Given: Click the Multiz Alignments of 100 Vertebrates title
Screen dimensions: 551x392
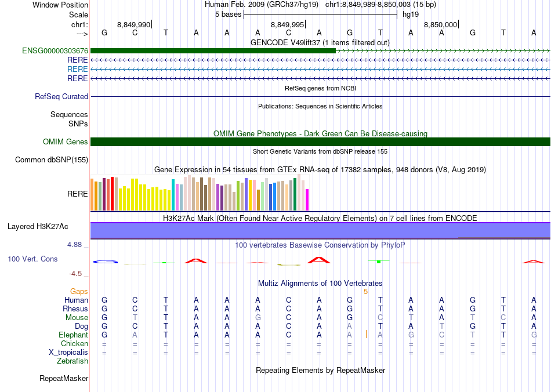Looking at the screenshot, I should click(320, 283).
